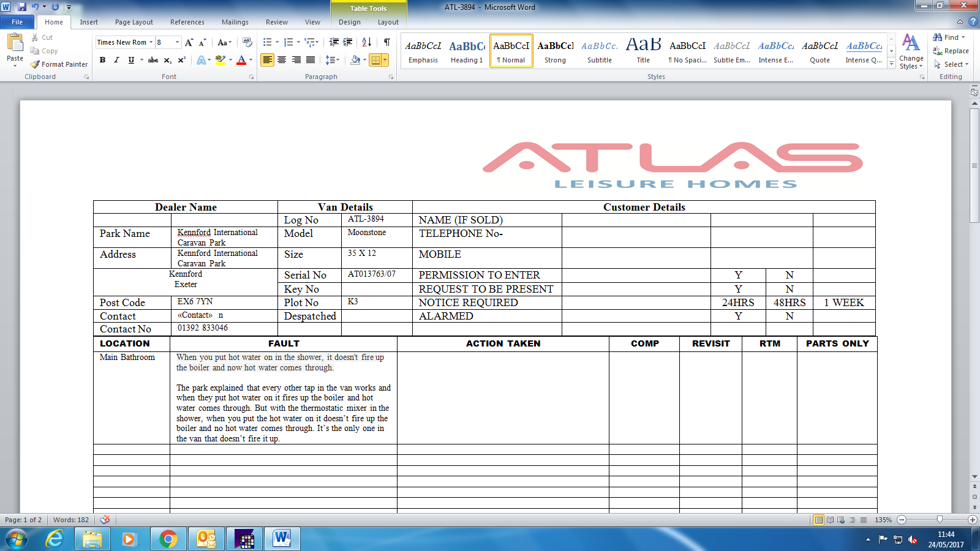The width and height of the screenshot is (980, 551).
Task: Open the font size dropdown showing 8
Action: (x=178, y=42)
